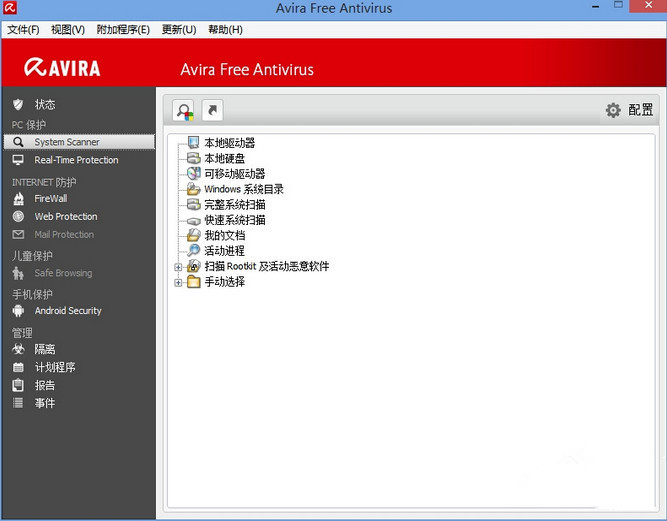Select 完整系统扫描 scan profile
This screenshot has width=667, height=521.
point(234,205)
